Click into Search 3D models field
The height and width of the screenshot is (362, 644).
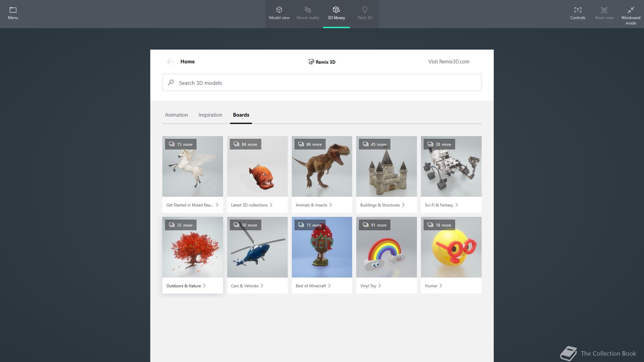[x=322, y=82]
